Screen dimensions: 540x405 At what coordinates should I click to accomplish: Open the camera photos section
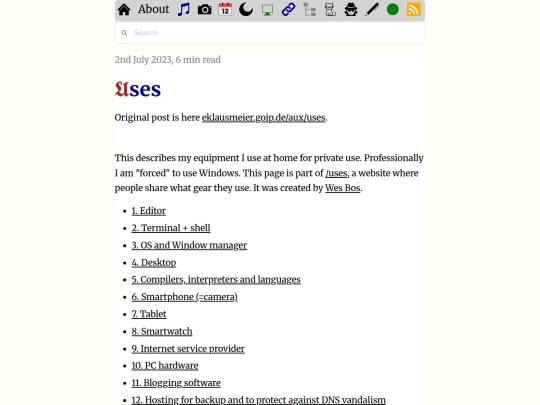pyautogui.click(x=205, y=10)
